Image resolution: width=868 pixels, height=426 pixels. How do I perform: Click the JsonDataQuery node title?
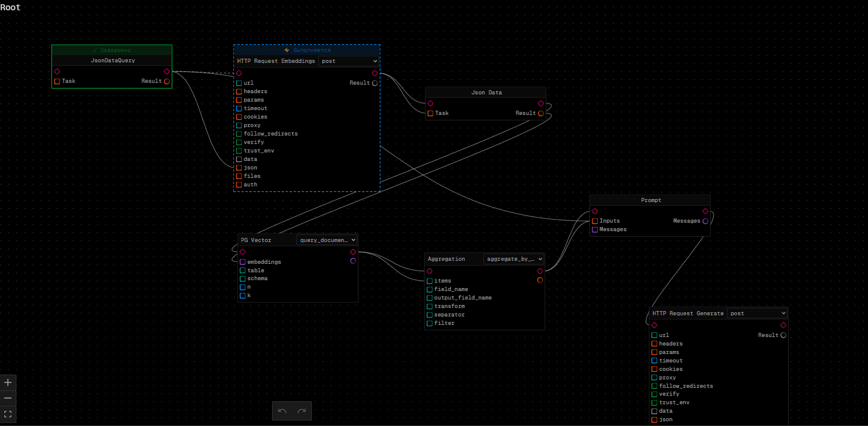click(x=112, y=61)
